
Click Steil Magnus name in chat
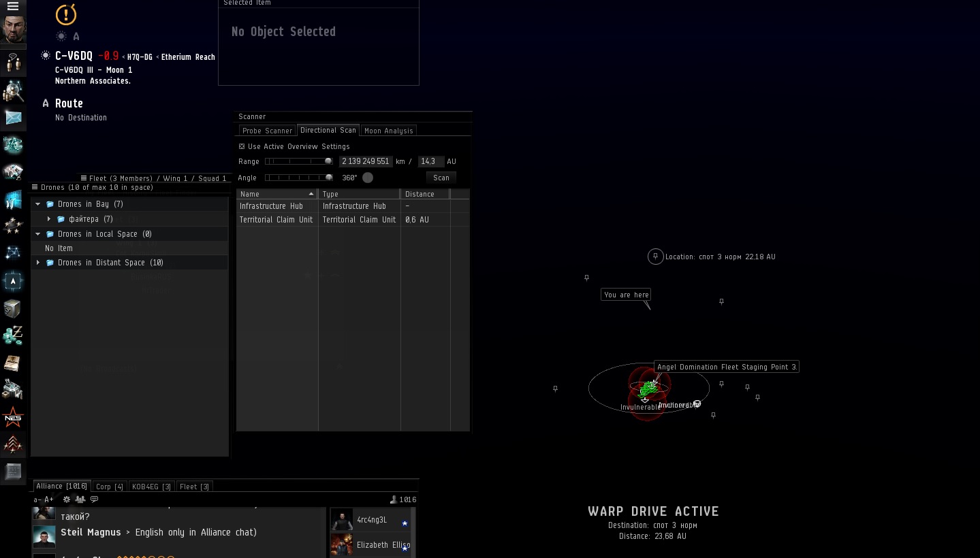click(x=91, y=532)
